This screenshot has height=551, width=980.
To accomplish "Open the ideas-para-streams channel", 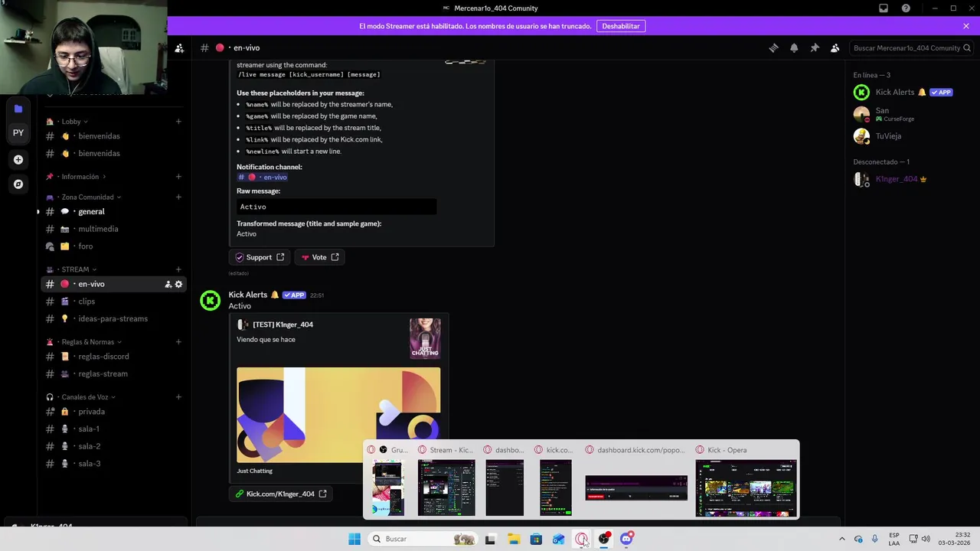I will (113, 318).
